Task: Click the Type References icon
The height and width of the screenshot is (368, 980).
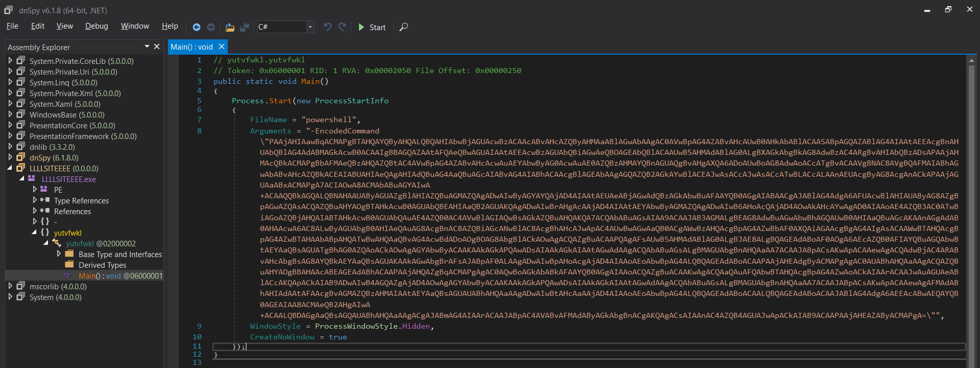Action: pos(45,200)
